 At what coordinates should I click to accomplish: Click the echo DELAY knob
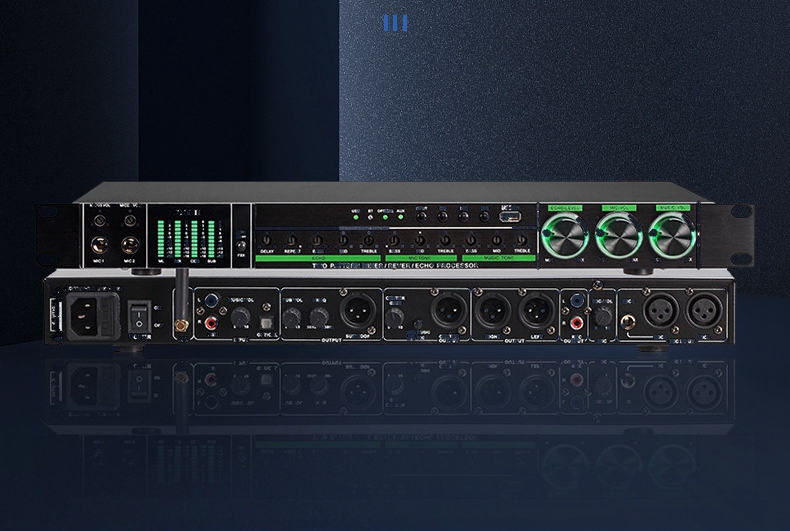[x=266, y=240]
